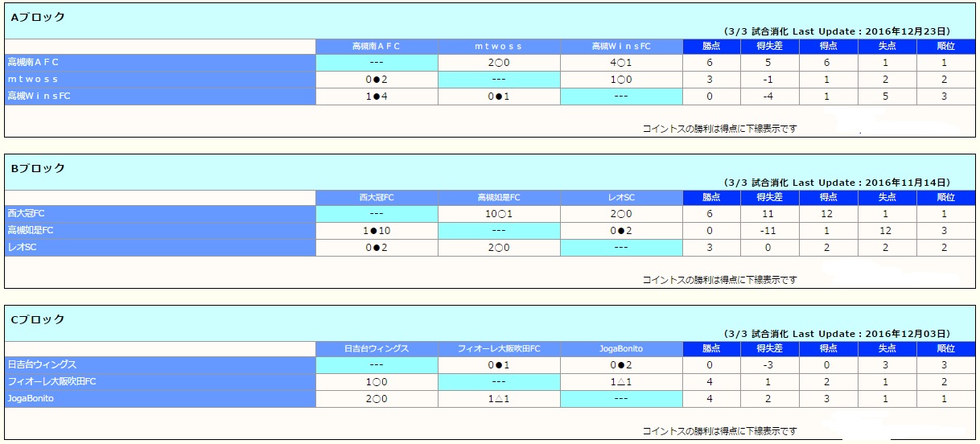Click the 順位 header in Aブロック
Screen dimensions: 980x444
[945, 47]
